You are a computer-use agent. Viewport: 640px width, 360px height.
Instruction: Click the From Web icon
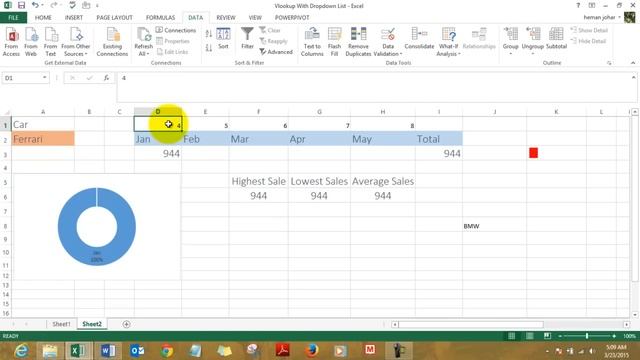point(31,42)
